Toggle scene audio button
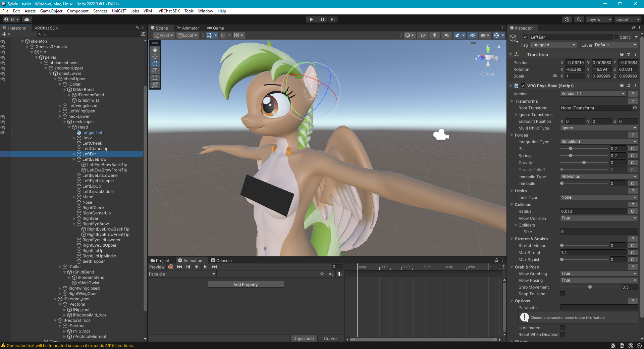The width and height of the screenshot is (644, 349). [x=447, y=35]
